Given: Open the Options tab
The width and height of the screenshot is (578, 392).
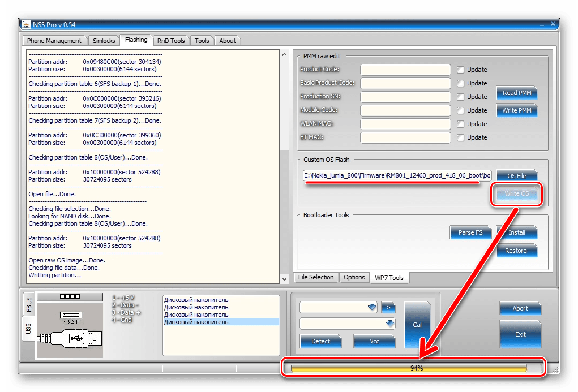Looking at the screenshot, I should pos(354,277).
